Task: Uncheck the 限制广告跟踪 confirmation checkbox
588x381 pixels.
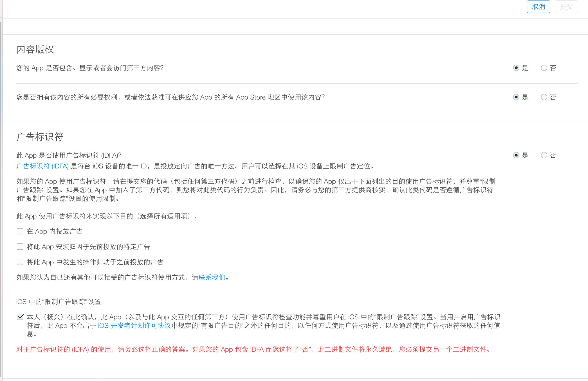Action: [x=20, y=317]
